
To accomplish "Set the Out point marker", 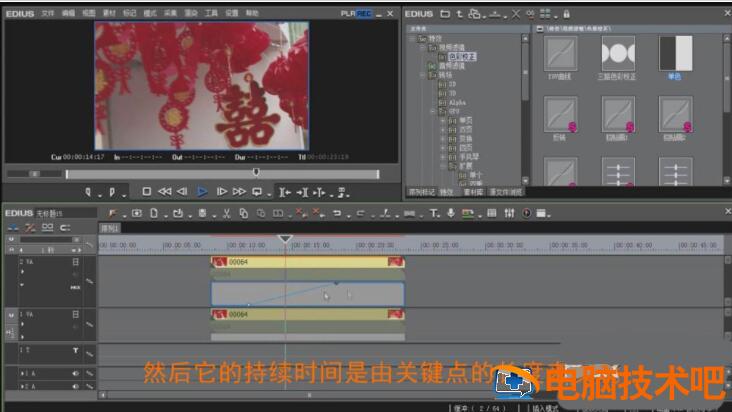I will 112,192.
